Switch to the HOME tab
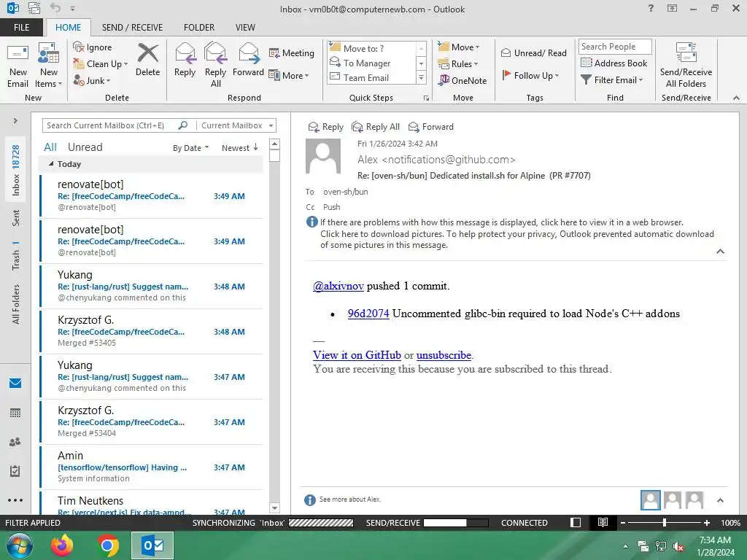This screenshot has height=560, width=747. (68, 27)
